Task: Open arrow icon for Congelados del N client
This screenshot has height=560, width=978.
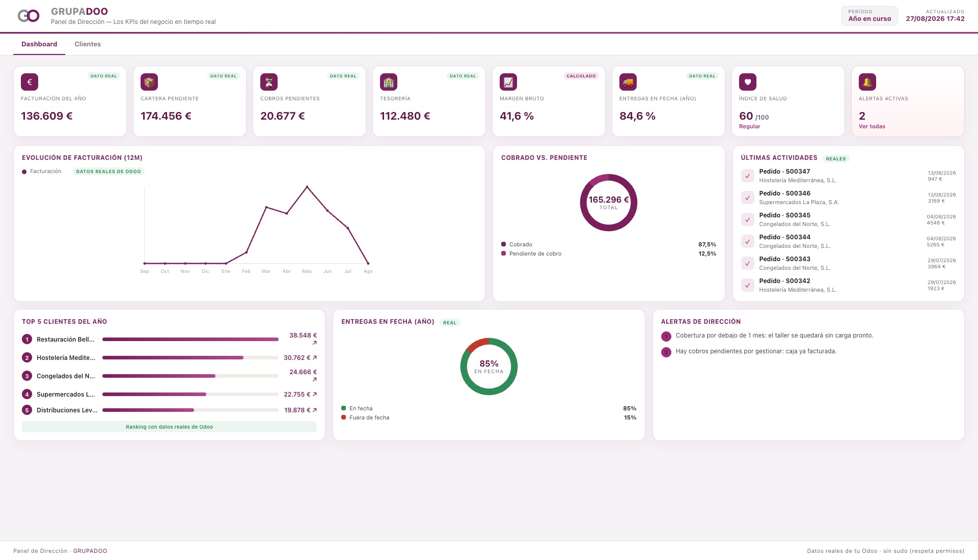Action: tap(314, 379)
